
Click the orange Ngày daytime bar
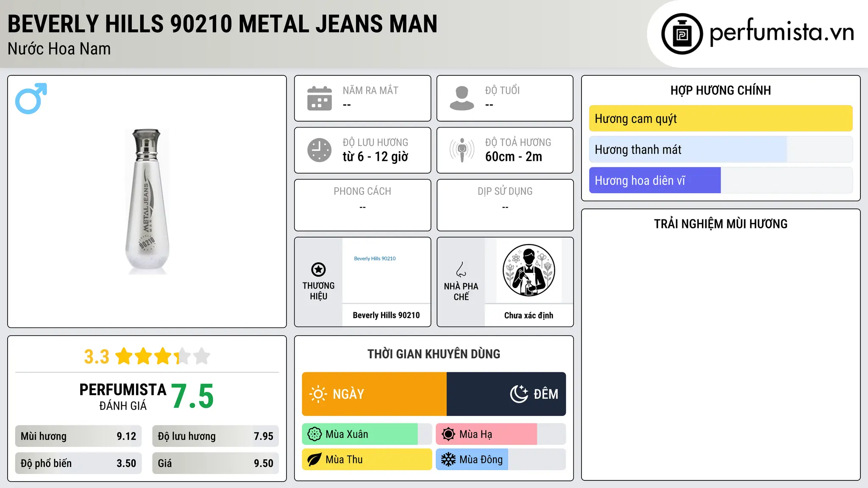(374, 394)
